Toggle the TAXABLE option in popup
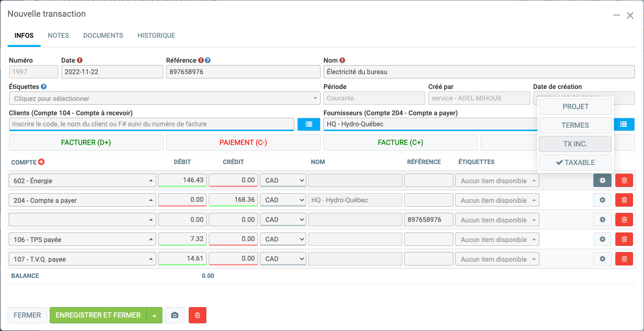The height and width of the screenshot is (331, 644). pyautogui.click(x=575, y=163)
